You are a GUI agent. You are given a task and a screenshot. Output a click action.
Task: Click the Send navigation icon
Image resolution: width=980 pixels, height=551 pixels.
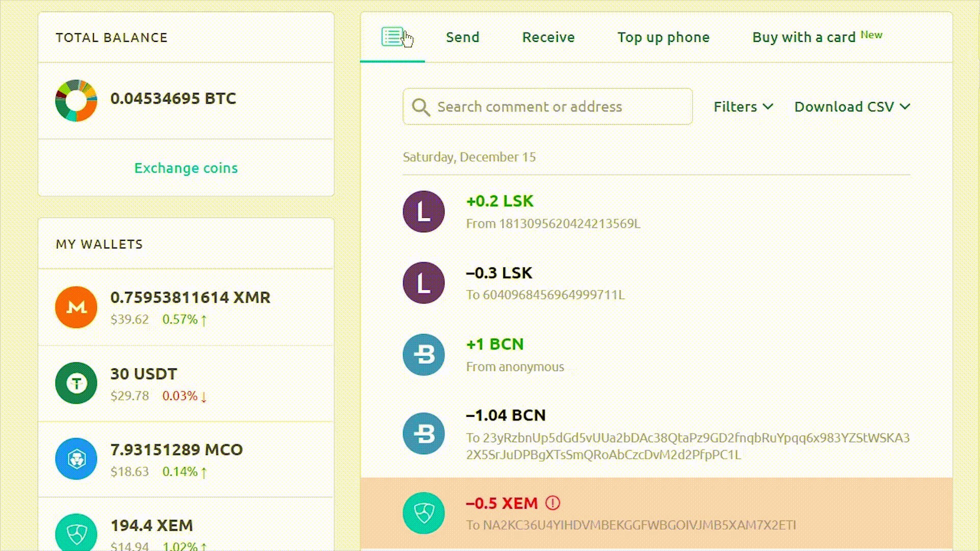click(x=462, y=36)
